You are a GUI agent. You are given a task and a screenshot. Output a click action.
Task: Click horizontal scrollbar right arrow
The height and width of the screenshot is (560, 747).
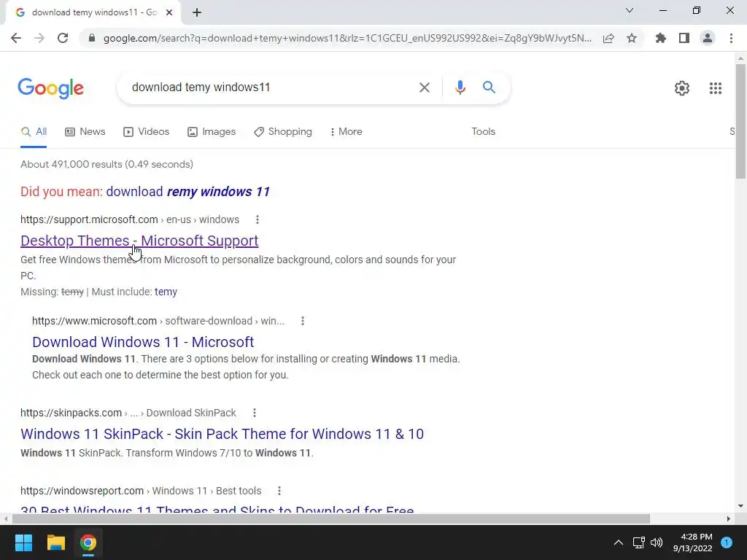click(x=729, y=518)
